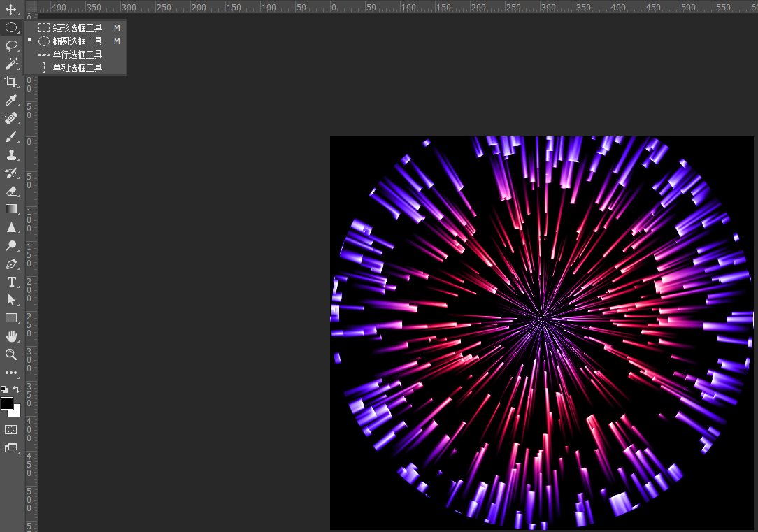Open the black foreground color swatch
The height and width of the screenshot is (532, 758).
tap(7, 403)
